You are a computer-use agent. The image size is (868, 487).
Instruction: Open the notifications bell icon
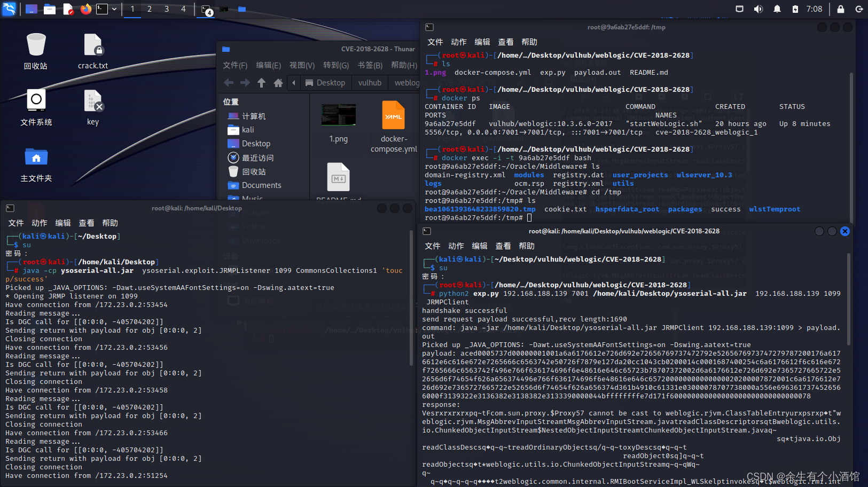777,9
